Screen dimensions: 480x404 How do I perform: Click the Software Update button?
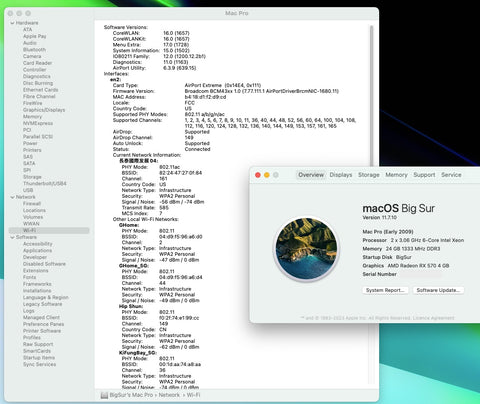[x=438, y=290]
